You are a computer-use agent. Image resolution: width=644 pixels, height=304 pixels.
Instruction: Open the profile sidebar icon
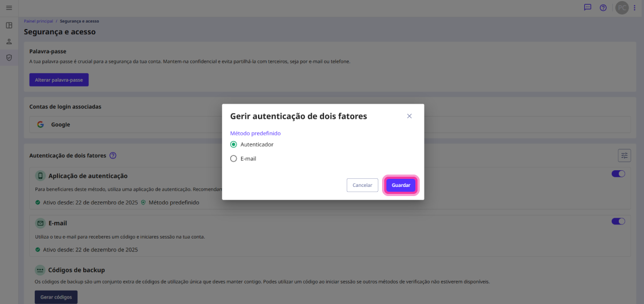9,41
